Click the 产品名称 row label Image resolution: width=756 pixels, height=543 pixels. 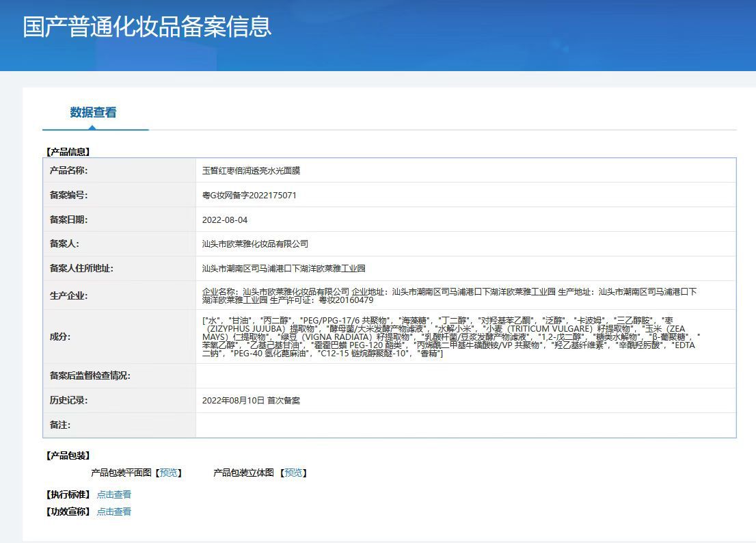pos(68,171)
